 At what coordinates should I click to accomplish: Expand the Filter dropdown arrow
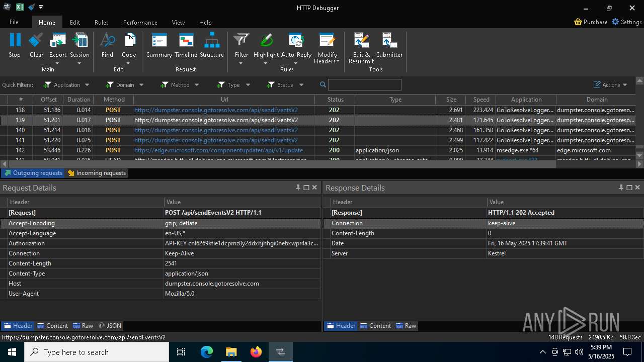(241, 63)
